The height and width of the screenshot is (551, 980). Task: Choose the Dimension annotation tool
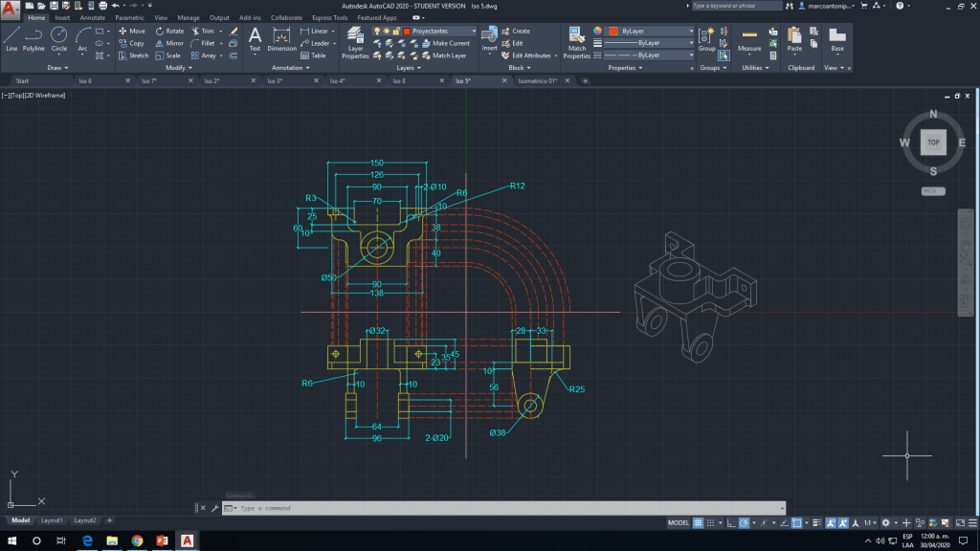(x=281, y=39)
